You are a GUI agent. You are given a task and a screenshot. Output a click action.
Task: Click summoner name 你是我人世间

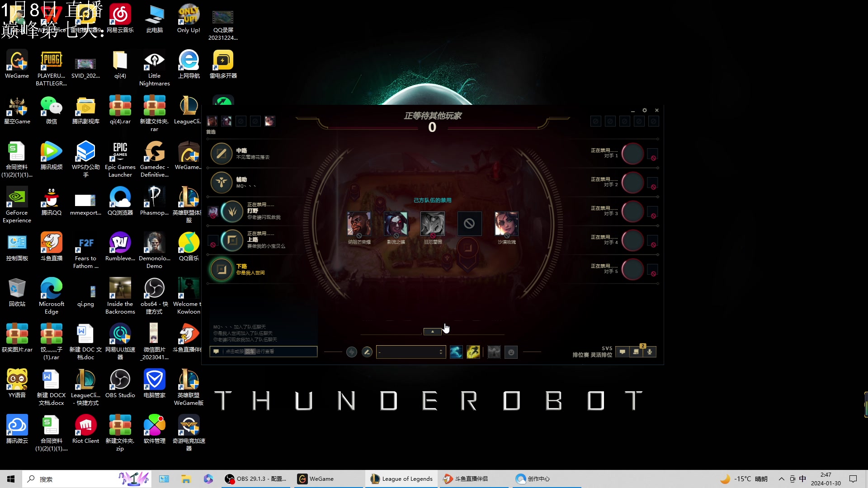coord(250,273)
